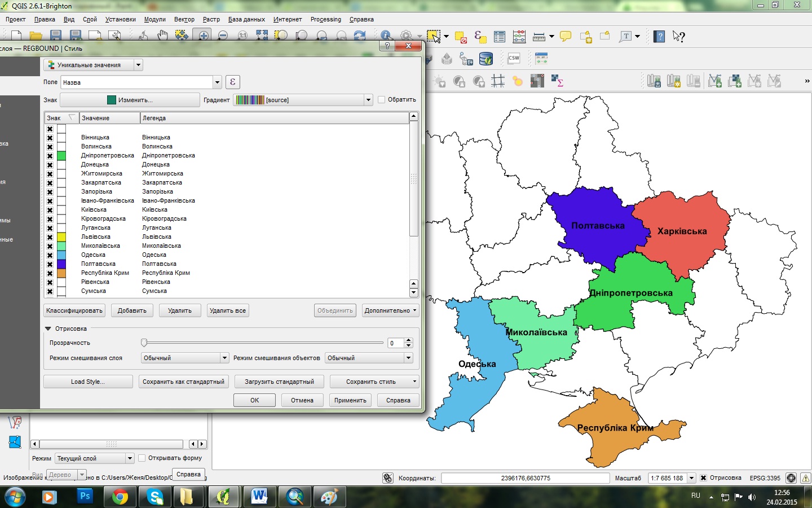Open the CSW metadata search icon
This screenshot has width=812, height=508.
[514, 58]
